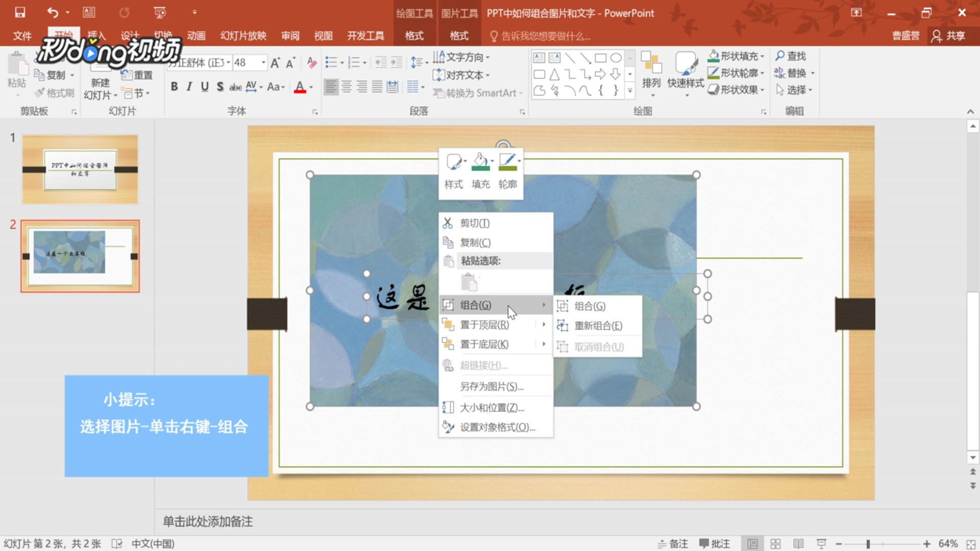
Task: Open New Slide (新建幻灯片) dropdown
Action: [101, 89]
